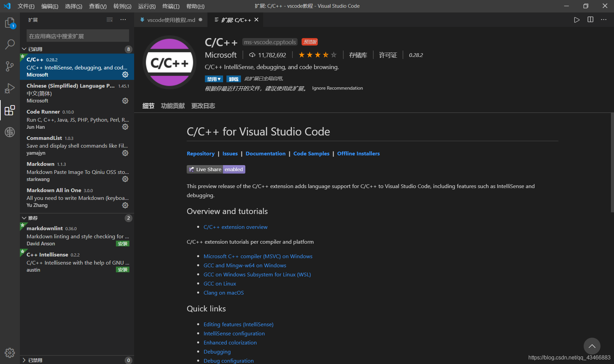Image resolution: width=614 pixels, height=364 pixels.
Task: Click Ignore Recommendation
Action: tap(337, 88)
